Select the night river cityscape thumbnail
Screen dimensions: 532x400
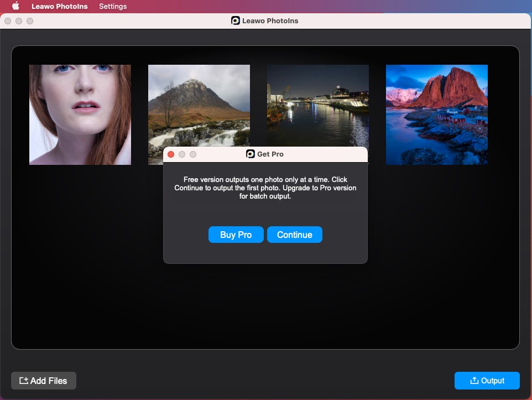click(317, 105)
